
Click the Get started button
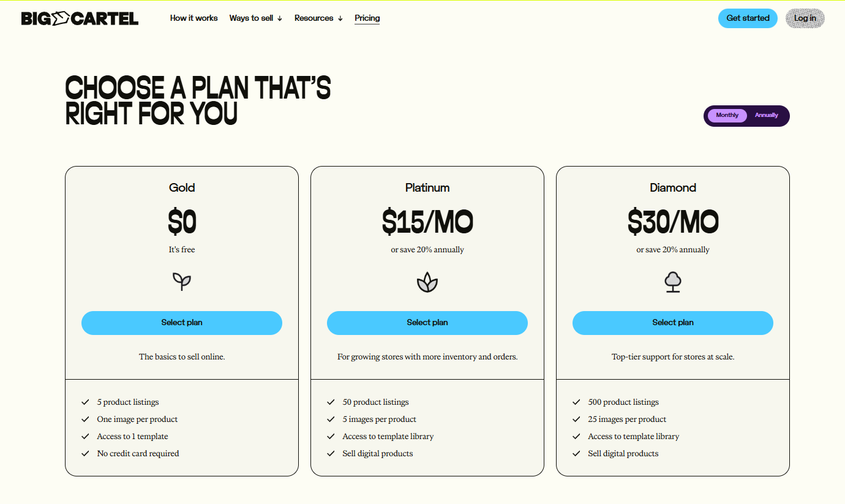[748, 18]
